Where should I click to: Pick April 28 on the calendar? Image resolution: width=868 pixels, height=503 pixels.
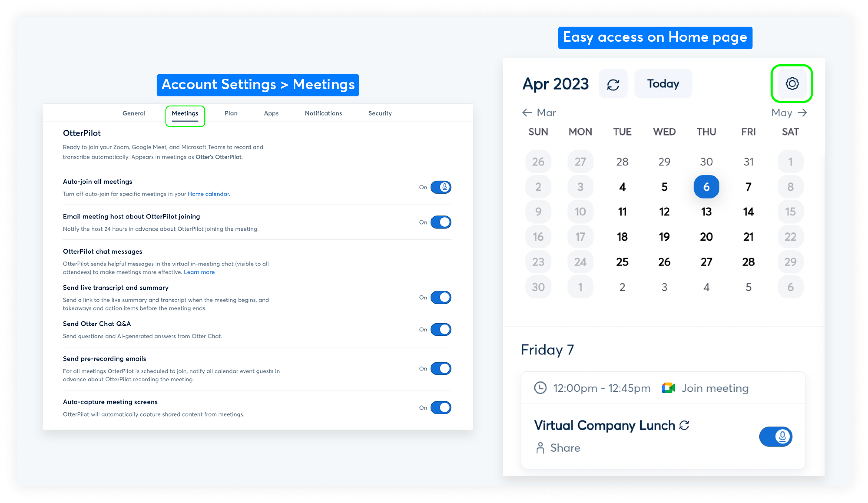[x=748, y=262]
